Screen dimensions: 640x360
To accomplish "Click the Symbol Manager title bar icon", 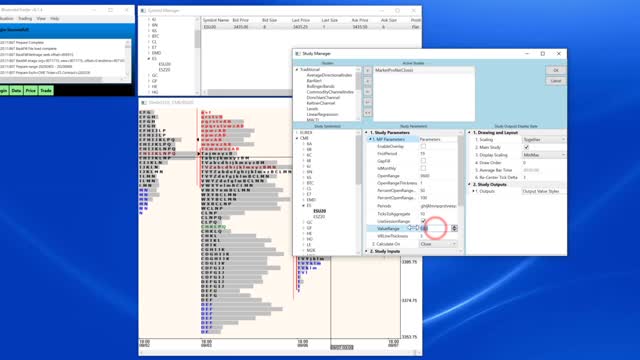I will (x=143, y=11).
